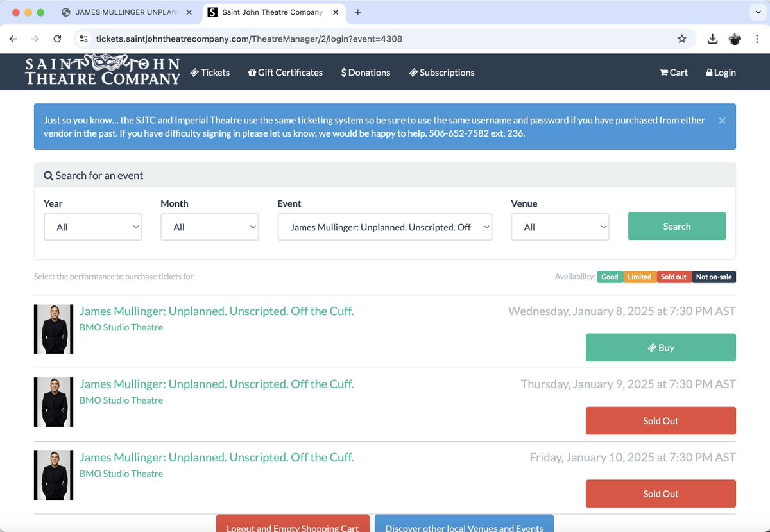Image resolution: width=770 pixels, height=532 pixels.
Task: Click the Thursday, January 9, 2025 date text
Action: pyautogui.click(x=628, y=384)
